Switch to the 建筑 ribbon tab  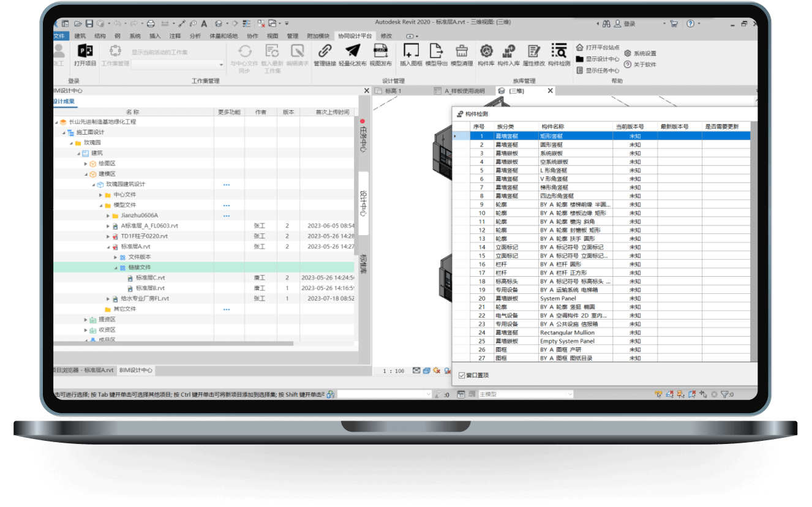tap(80, 36)
